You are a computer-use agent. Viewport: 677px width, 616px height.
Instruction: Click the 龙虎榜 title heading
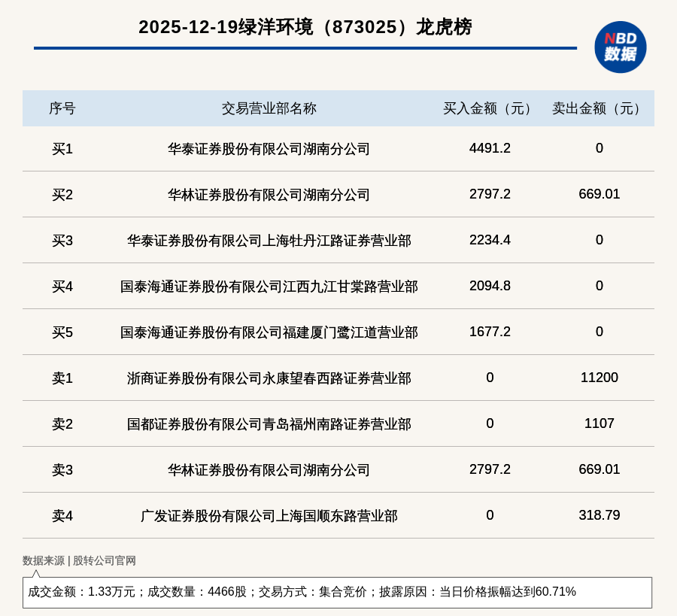tap(305, 27)
